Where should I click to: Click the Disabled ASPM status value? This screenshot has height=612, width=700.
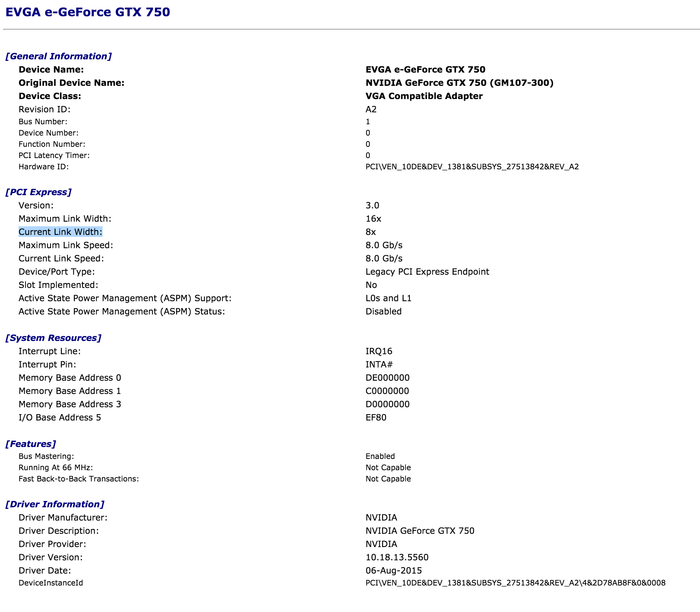pyautogui.click(x=384, y=311)
